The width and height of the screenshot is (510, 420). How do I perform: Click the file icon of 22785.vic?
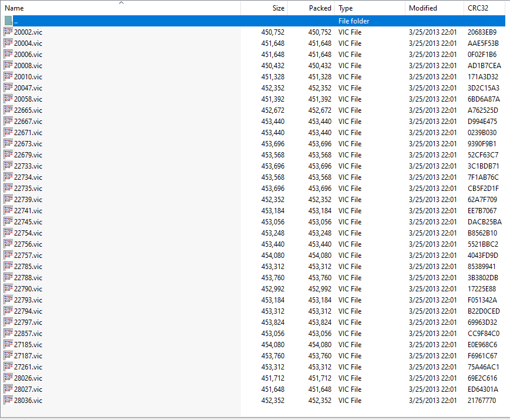[8, 266]
